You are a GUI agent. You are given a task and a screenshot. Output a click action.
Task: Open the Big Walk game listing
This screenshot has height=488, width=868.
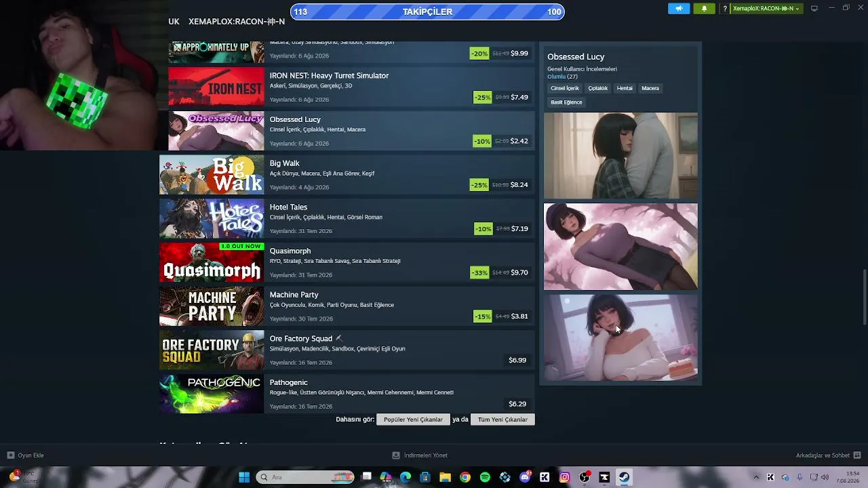pyautogui.click(x=347, y=175)
